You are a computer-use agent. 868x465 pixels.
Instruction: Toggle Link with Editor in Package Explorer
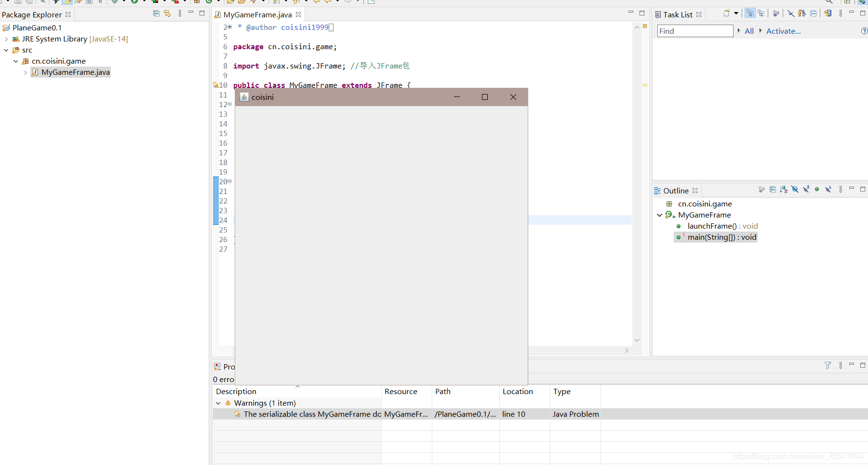point(167,14)
